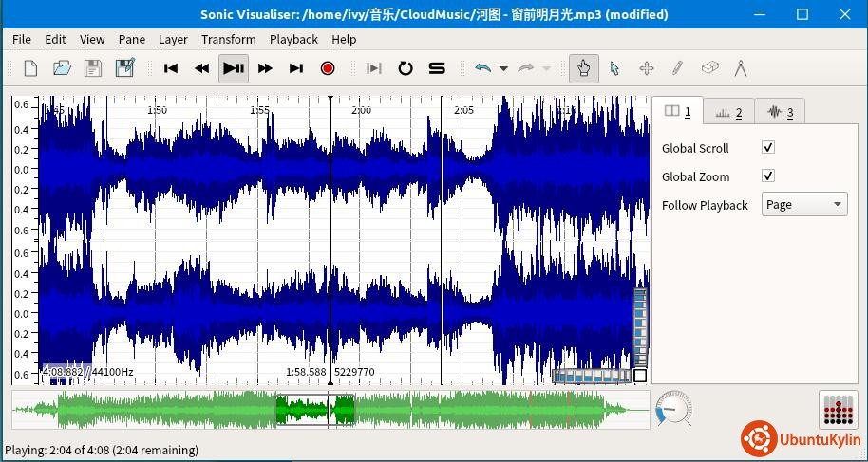
Task: Open the Follow Playback dropdown
Action: pyautogui.click(x=803, y=205)
